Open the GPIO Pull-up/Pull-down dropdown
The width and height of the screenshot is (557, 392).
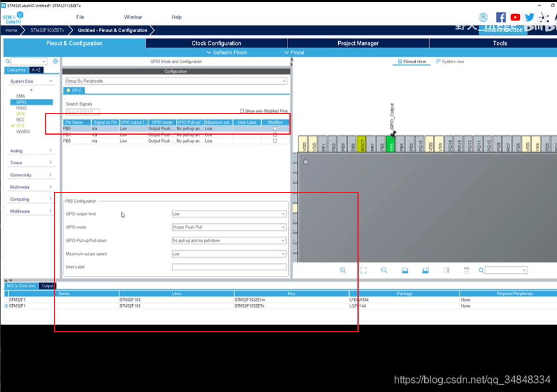tap(229, 241)
